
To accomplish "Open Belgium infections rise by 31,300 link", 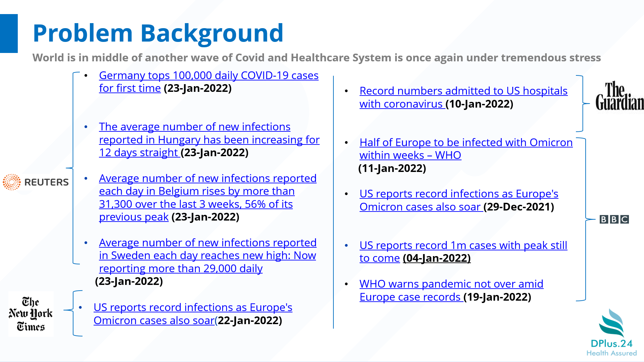I will click(x=196, y=191).
